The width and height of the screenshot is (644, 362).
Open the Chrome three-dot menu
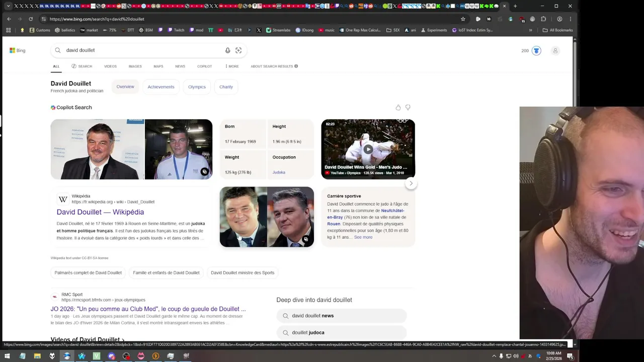tap(570, 19)
